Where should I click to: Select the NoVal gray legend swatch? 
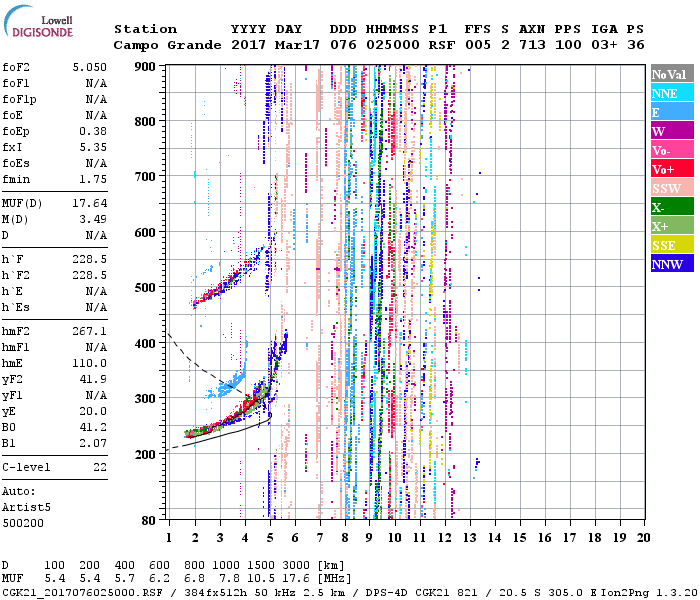(x=672, y=74)
